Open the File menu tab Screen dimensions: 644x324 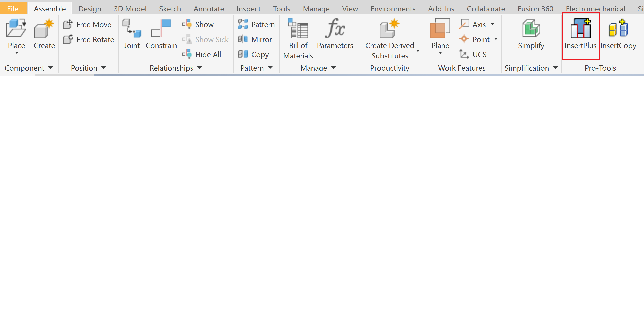tap(13, 9)
